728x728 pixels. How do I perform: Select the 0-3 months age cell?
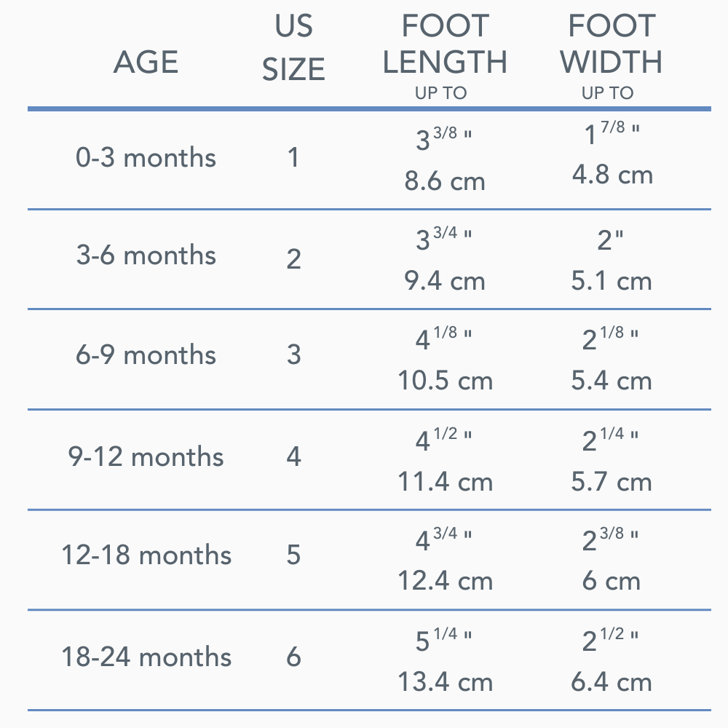[146, 158]
